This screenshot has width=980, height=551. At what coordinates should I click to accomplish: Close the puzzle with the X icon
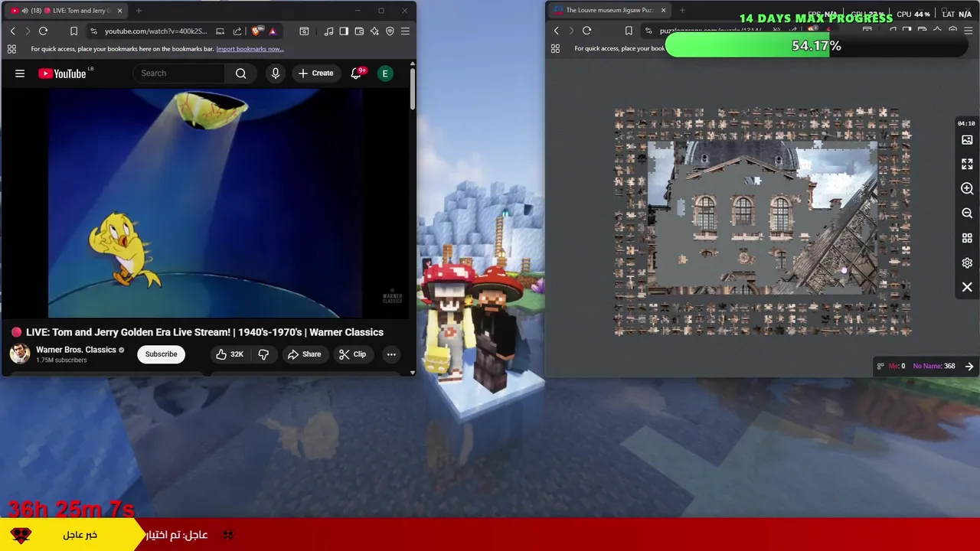click(x=967, y=287)
